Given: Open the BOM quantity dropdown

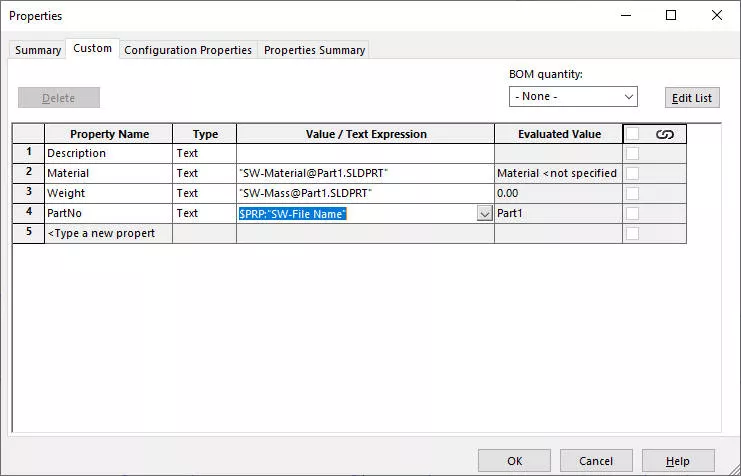Looking at the screenshot, I should (573, 97).
